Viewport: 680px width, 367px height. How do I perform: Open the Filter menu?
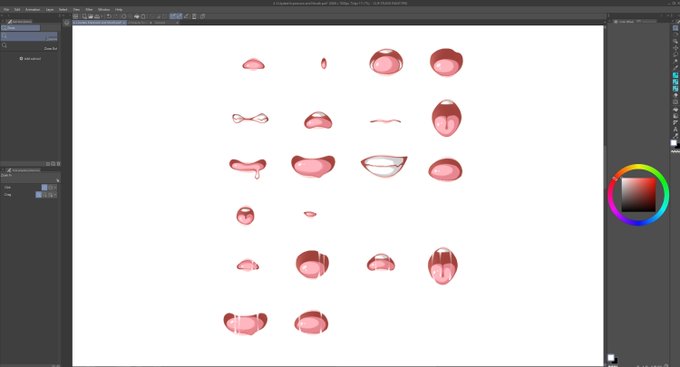tap(89, 10)
